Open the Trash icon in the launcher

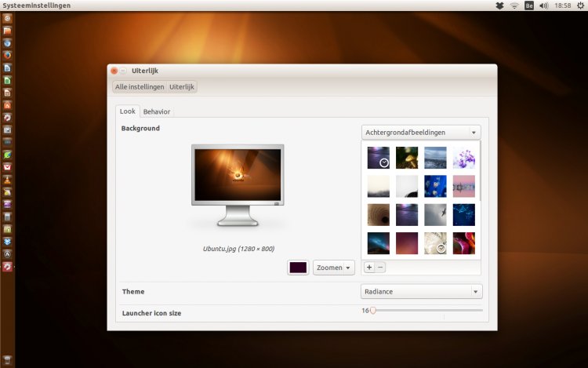click(x=7, y=360)
